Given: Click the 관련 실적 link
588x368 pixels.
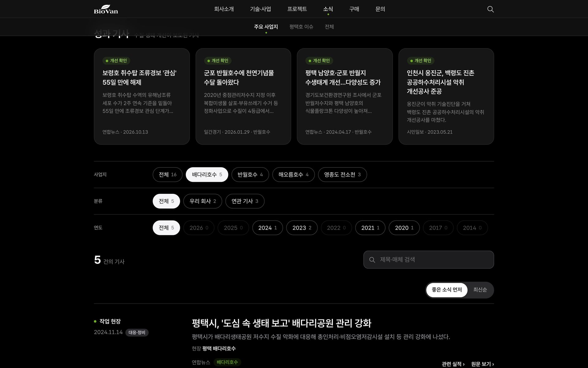Looking at the screenshot, I should point(453,364).
